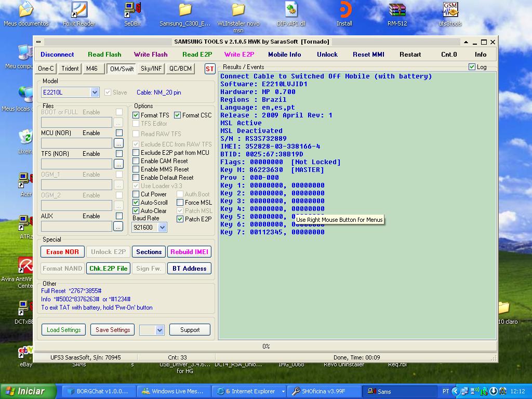Uncheck the Log checkbox

coord(472,67)
